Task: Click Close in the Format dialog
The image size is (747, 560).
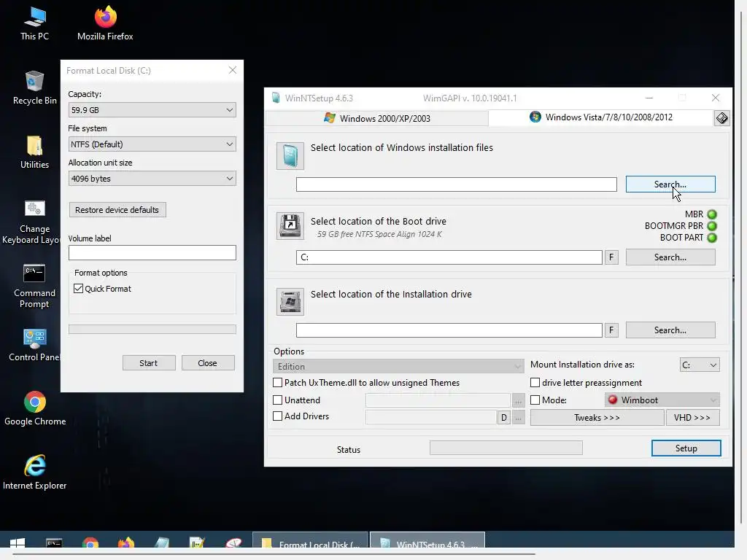Action: tap(208, 363)
